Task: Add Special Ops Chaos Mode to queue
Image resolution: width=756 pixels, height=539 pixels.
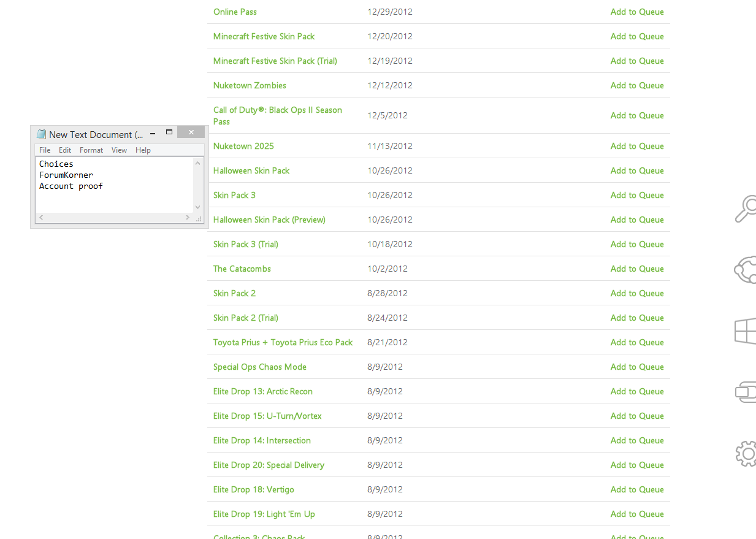Action: (x=637, y=367)
